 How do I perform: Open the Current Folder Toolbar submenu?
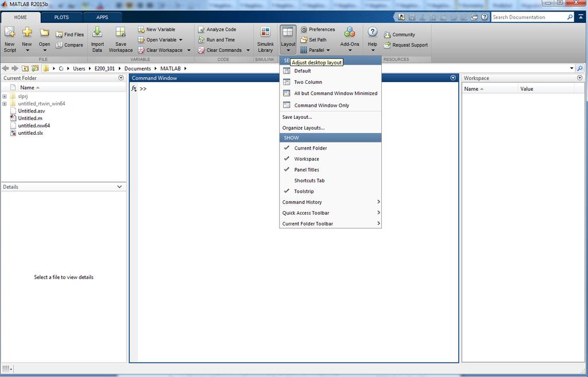pyautogui.click(x=330, y=224)
